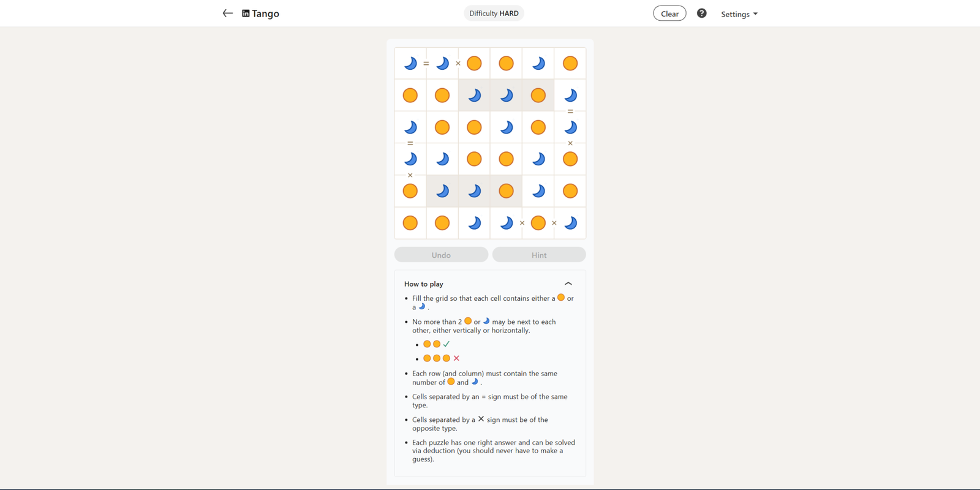Click the Tango title text
The image size is (980, 490).
coord(265,13)
